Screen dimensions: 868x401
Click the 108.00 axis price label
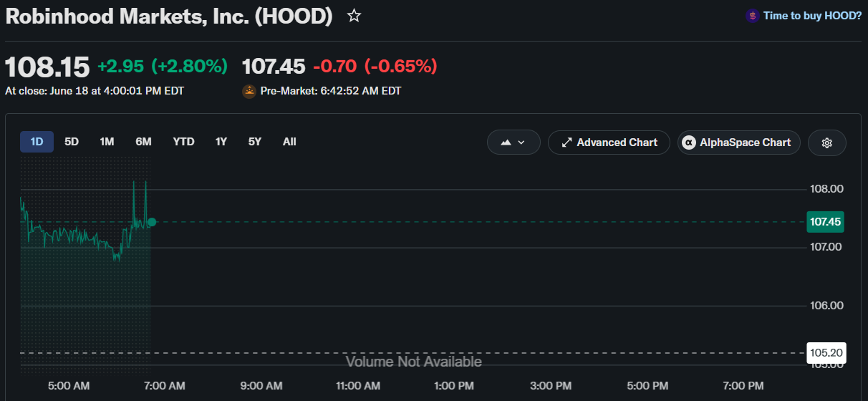[826, 189]
